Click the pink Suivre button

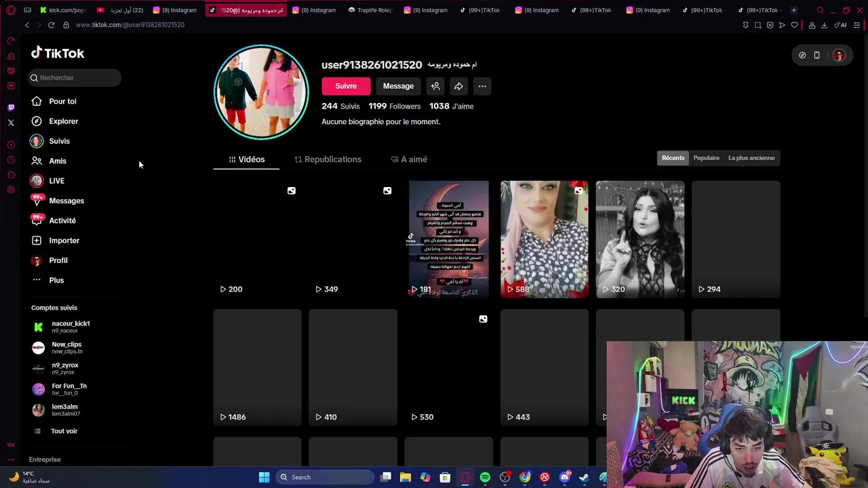(346, 86)
